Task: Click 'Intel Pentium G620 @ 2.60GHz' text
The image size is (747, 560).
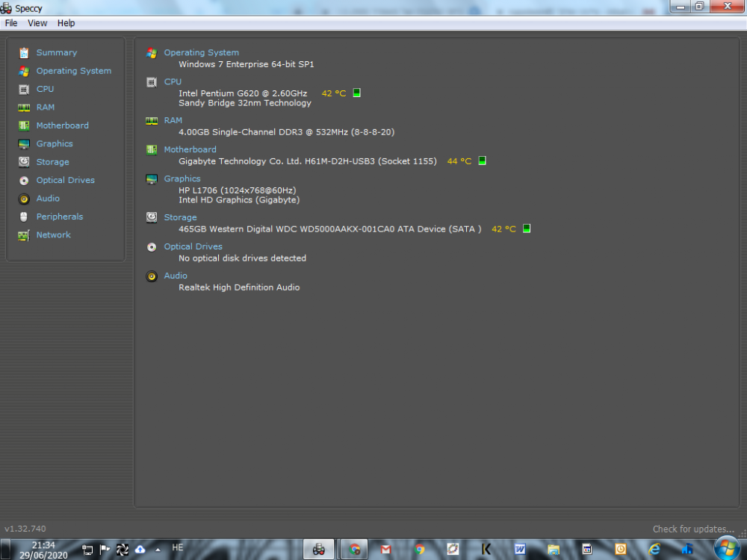Action: tap(243, 93)
